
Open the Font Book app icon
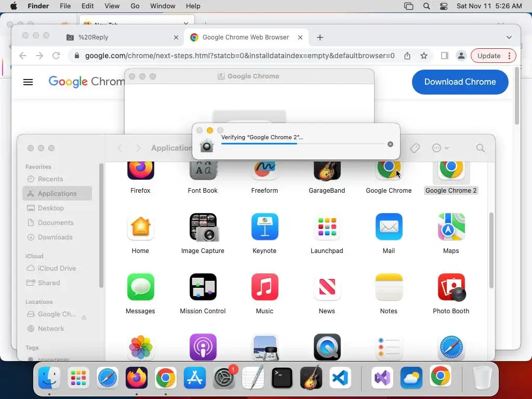pos(203,170)
